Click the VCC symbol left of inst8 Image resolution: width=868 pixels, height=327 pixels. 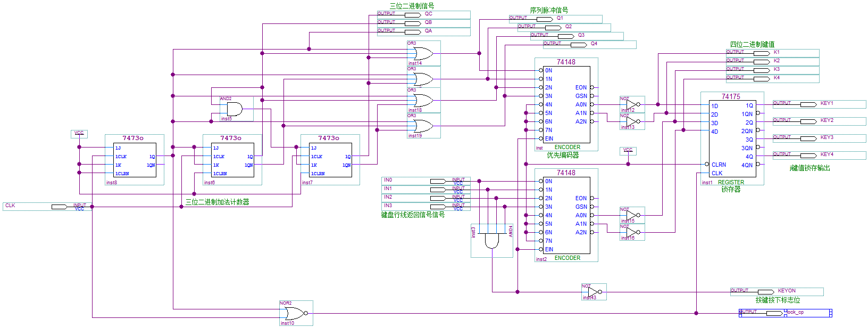[79, 134]
